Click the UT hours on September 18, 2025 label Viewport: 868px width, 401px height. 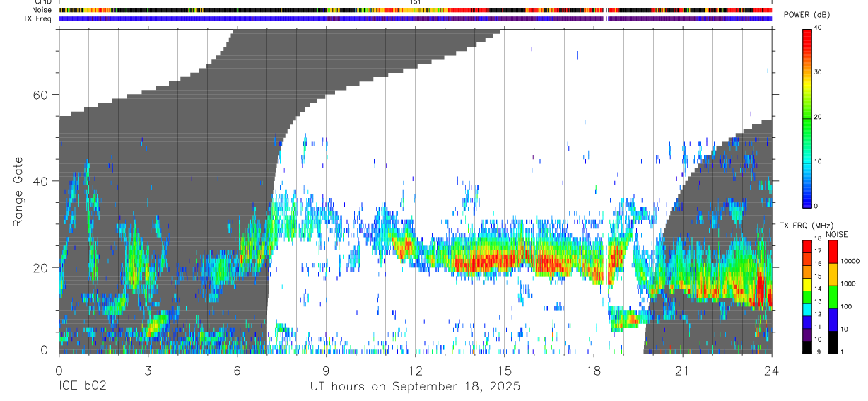(415, 386)
